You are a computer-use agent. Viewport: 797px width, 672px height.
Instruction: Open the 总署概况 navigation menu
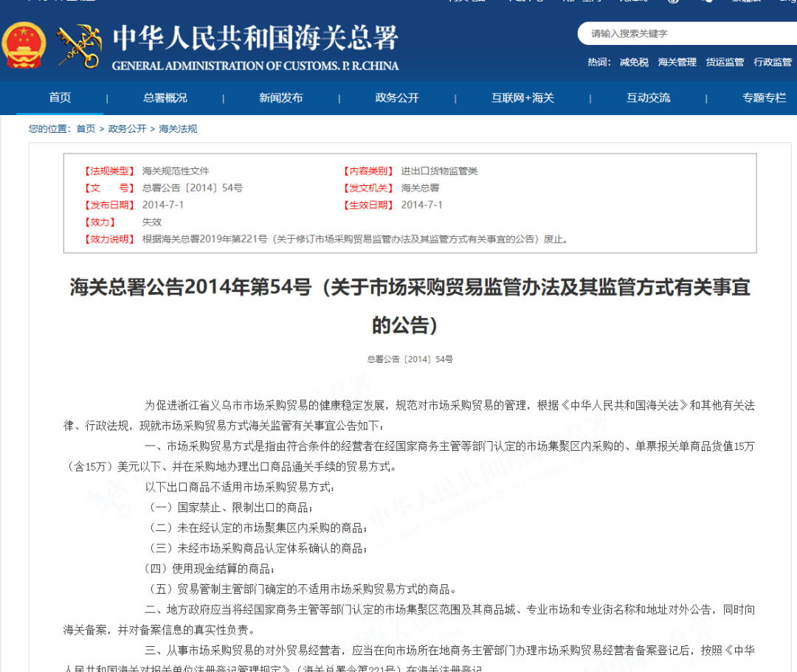[165, 97]
